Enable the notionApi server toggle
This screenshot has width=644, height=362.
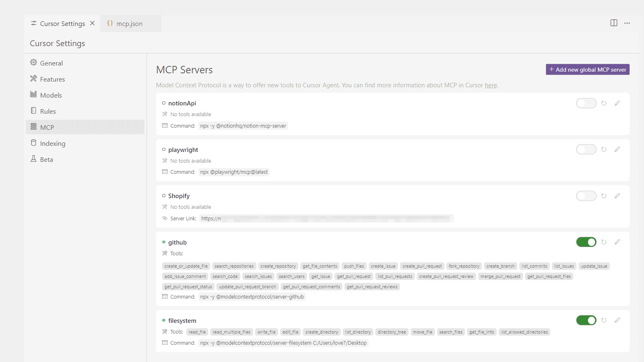586,103
